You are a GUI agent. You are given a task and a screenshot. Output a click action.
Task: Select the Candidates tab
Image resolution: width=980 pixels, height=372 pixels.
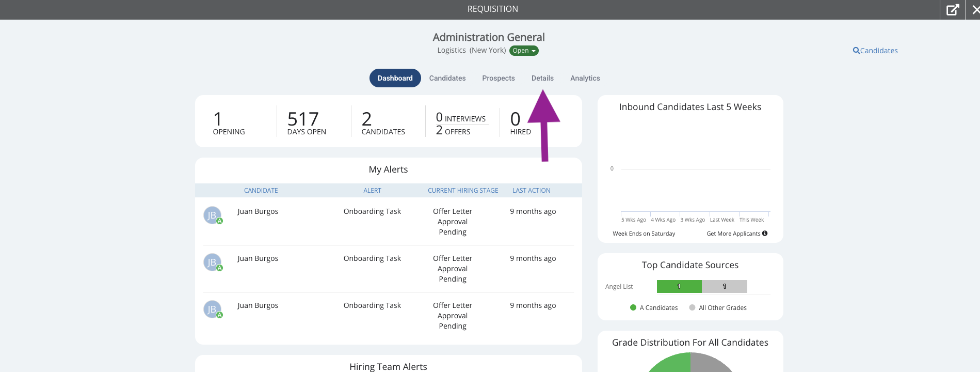point(447,78)
